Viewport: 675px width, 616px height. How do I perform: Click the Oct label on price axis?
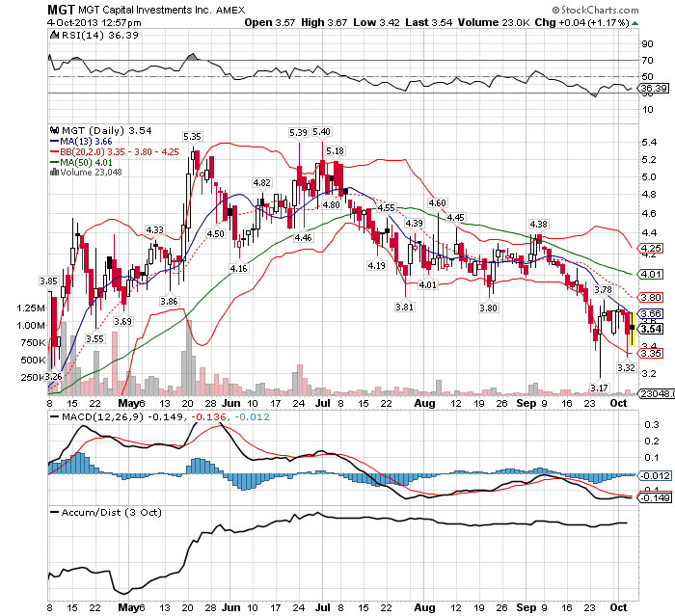click(619, 403)
